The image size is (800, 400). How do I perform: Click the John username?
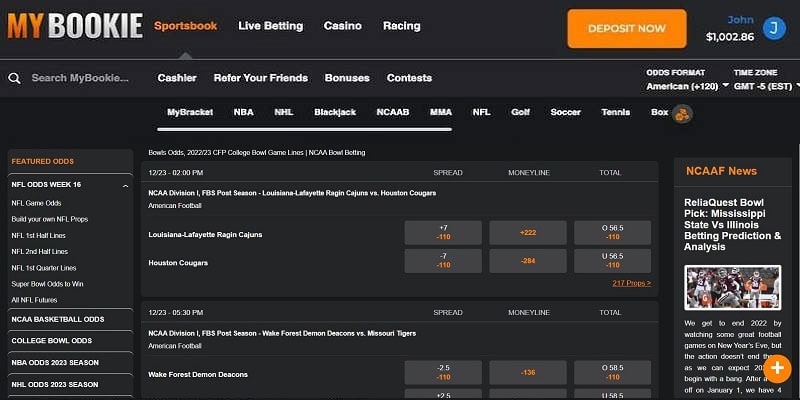pyautogui.click(x=741, y=20)
